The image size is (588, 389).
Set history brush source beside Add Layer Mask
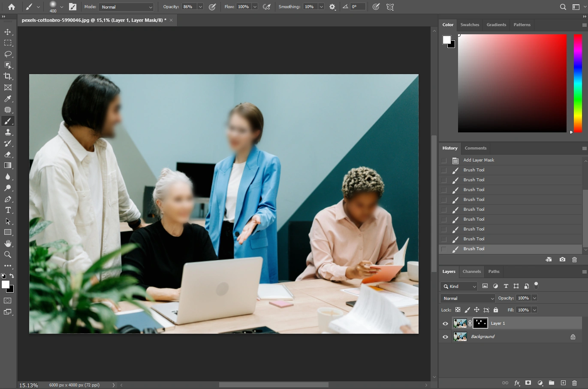tap(444, 160)
